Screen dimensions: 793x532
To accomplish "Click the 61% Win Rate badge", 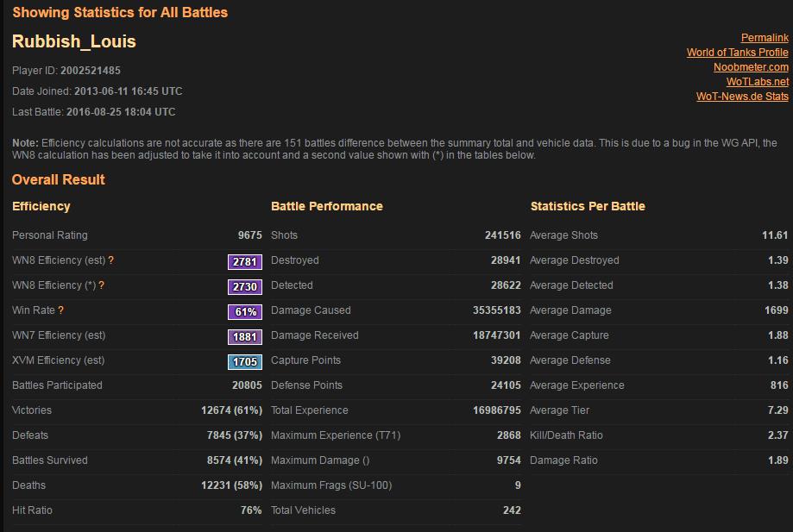I will point(245,310).
